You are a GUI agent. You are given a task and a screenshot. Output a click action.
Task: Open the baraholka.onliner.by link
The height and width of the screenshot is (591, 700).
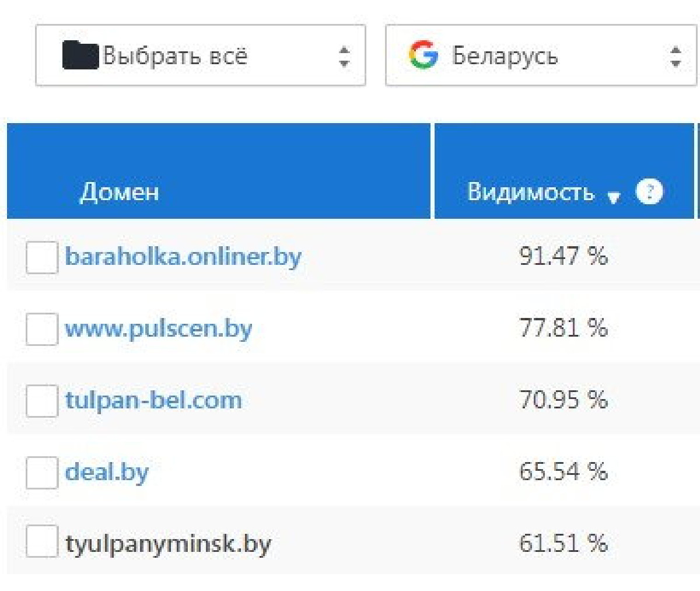coord(183,256)
